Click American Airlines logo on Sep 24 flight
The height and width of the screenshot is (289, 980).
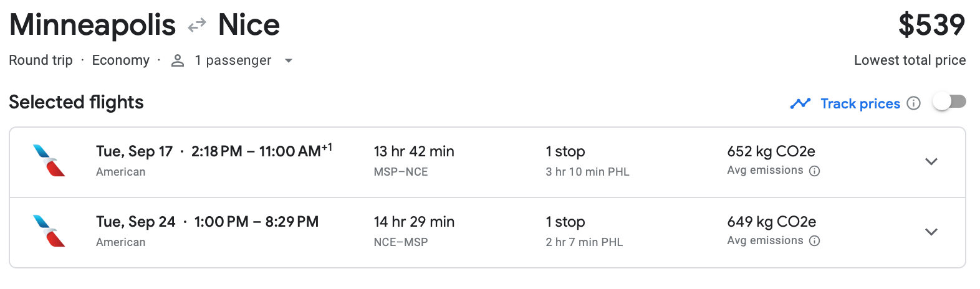click(x=49, y=231)
